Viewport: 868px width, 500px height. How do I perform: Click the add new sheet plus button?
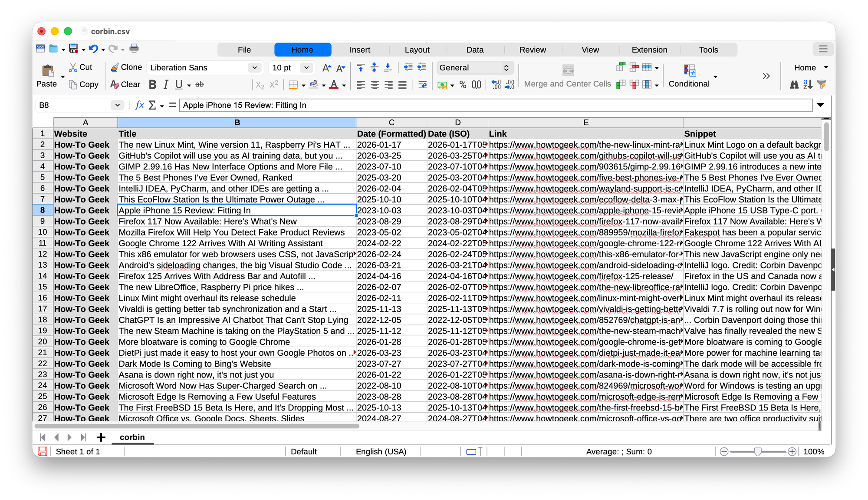101,437
